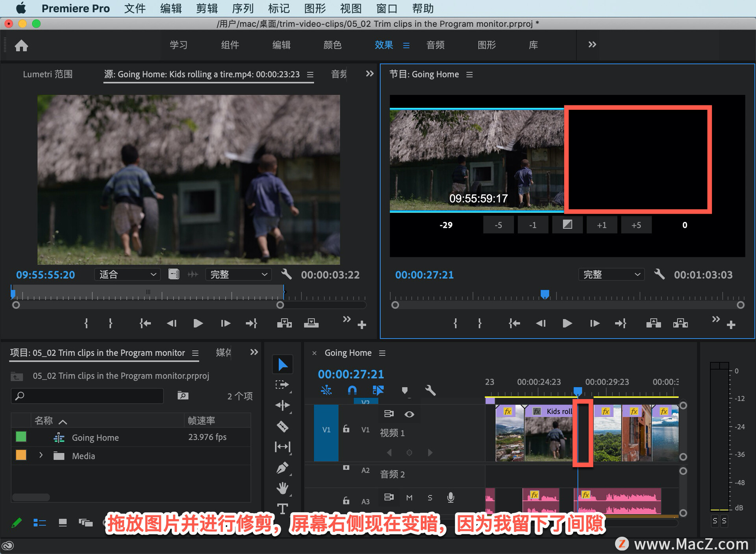The width and height of the screenshot is (756, 554).
Task: Show hidden Project panel tabs chevron
Action: [254, 352]
